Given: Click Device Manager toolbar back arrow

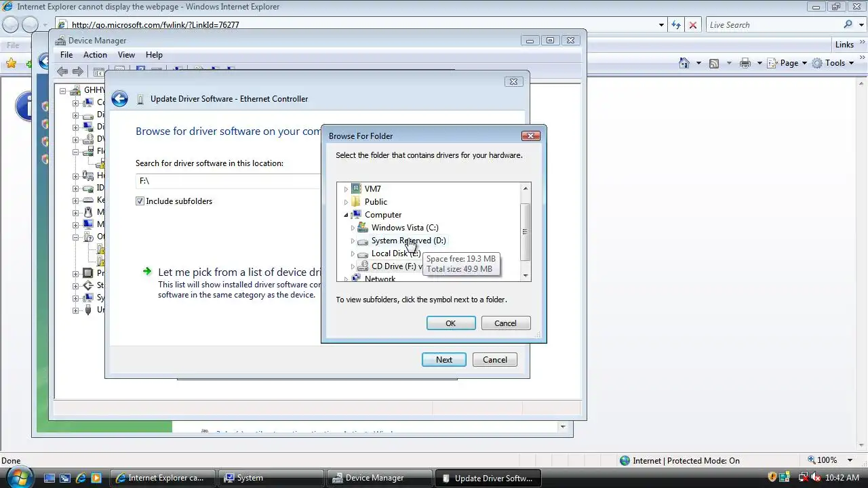Looking at the screenshot, I should pos(62,71).
